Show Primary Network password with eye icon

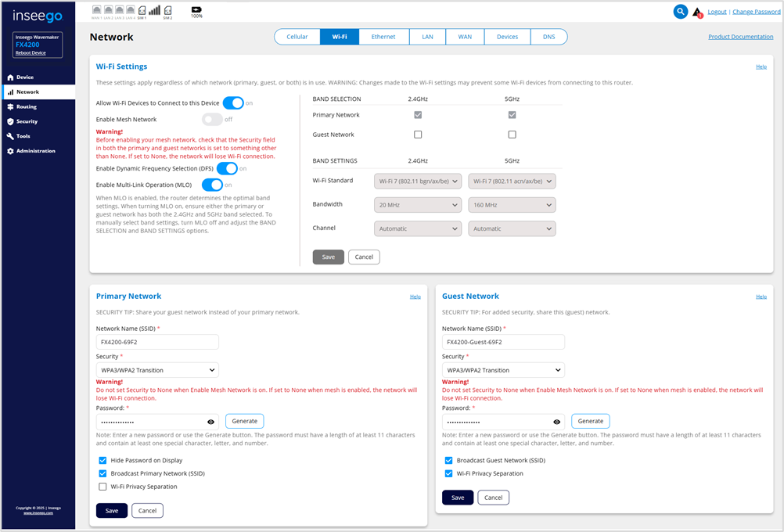[210, 422]
